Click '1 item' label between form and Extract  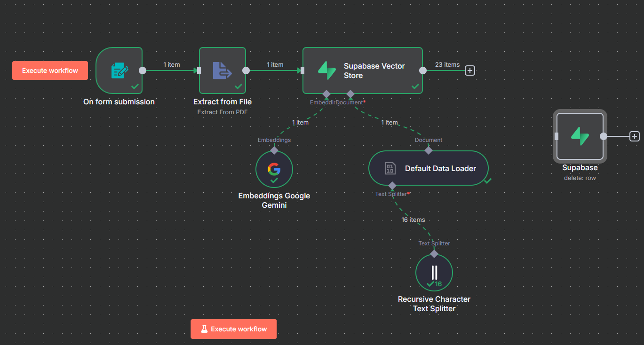[x=172, y=64]
